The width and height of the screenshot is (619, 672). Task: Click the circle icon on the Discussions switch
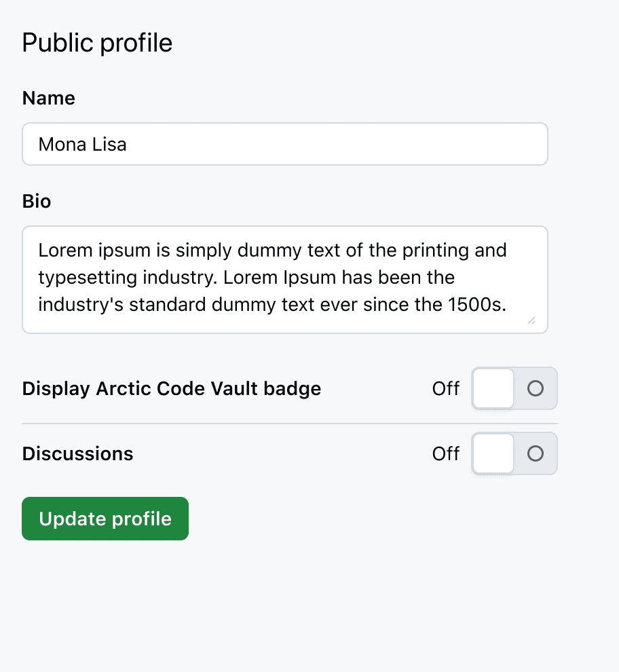coord(536,453)
